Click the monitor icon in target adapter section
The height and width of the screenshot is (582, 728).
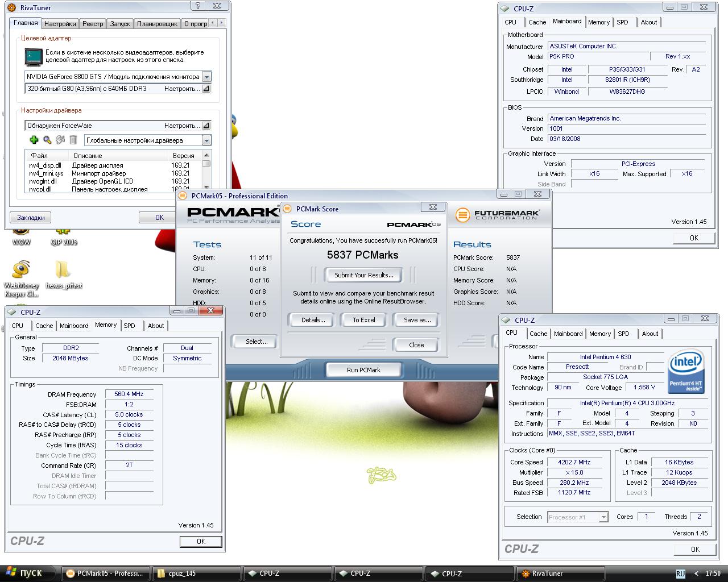tap(34, 57)
